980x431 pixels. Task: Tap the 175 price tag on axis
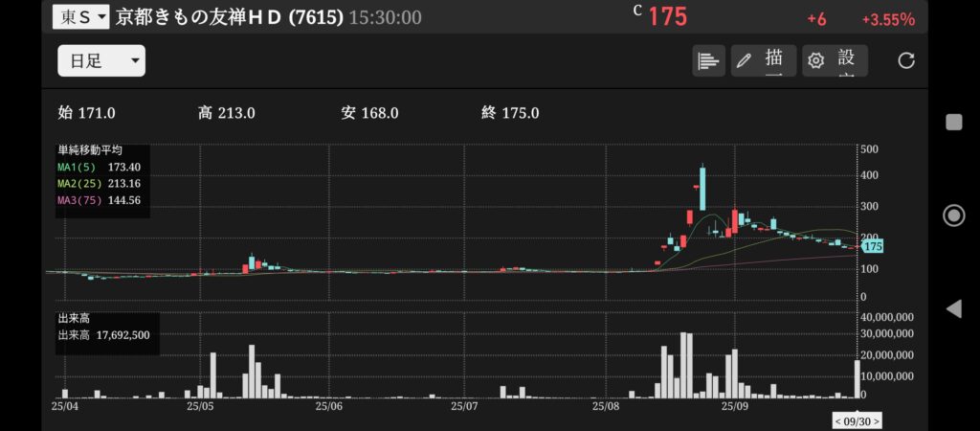pyautogui.click(x=871, y=246)
